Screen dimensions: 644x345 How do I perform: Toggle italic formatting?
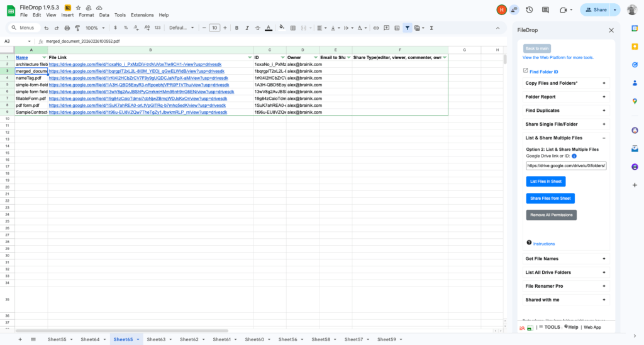(x=247, y=28)
